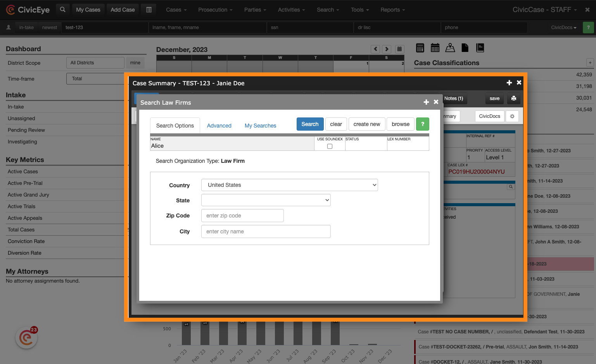Open the Activities menu
The height and width of the screenshot is (364, 596).
[291, 10]
